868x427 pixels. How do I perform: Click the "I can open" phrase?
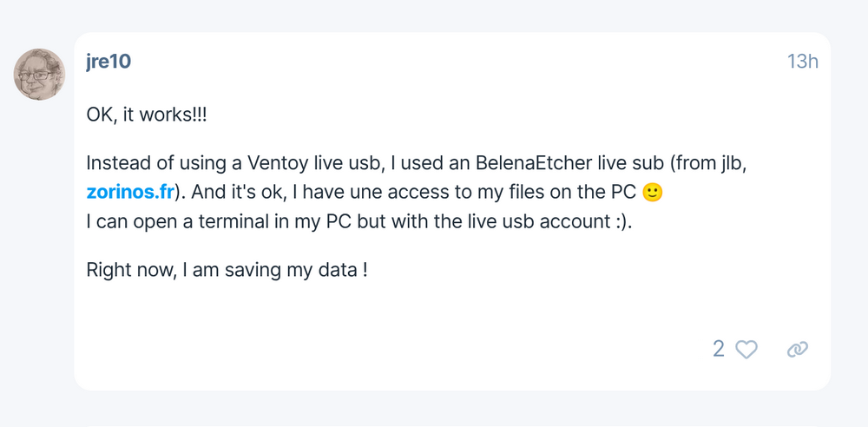click(127, 221)
